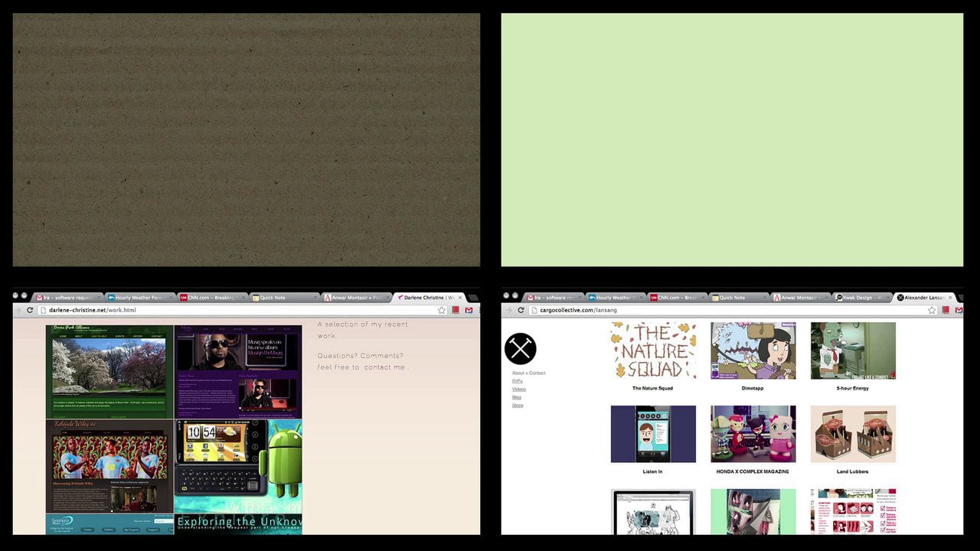
Task: Click the cargocollective.com/lansang address bar
Action: click(731, 310)
